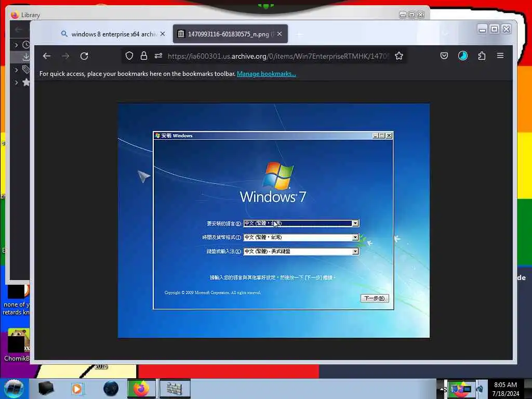532x399 pixels.
Task: Click the Firefox taskbar button
Action: click(x=141, y=389)
